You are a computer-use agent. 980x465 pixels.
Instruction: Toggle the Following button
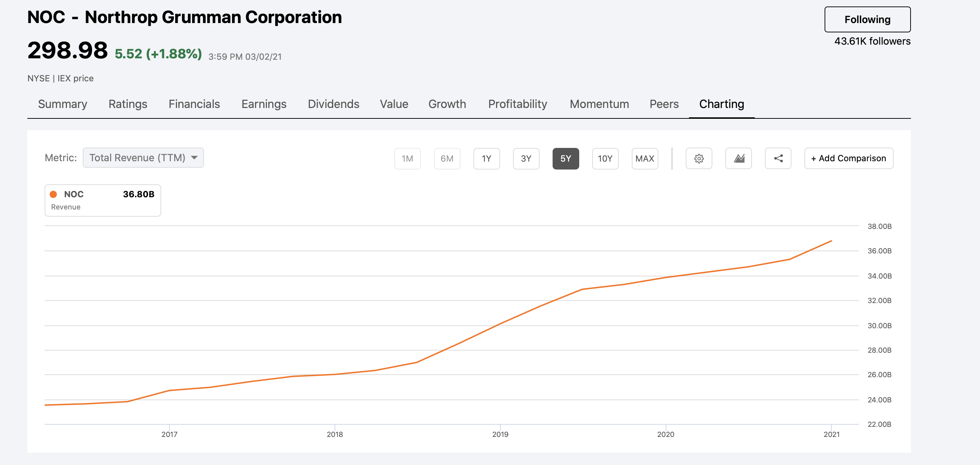(867, 19)
